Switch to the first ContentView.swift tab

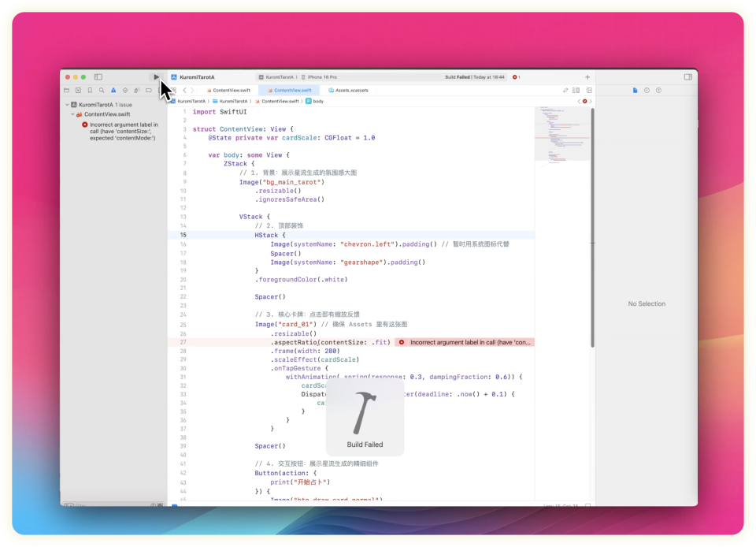[228, 91]
